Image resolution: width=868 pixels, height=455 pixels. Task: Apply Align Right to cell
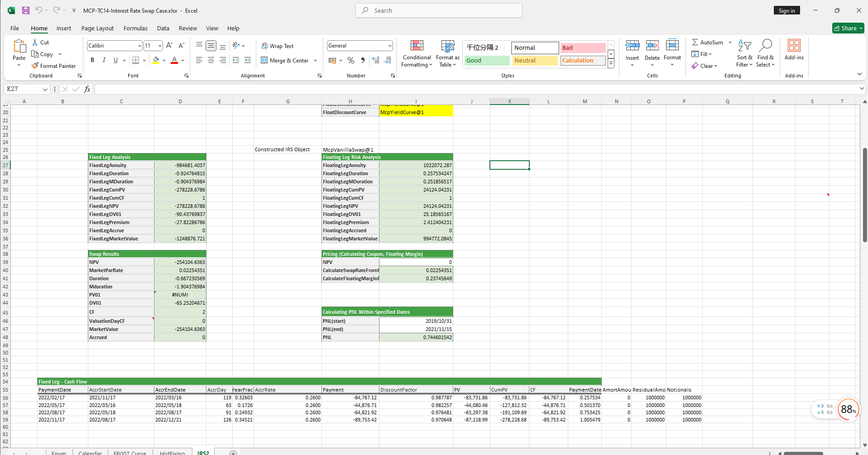click(223, 60)
